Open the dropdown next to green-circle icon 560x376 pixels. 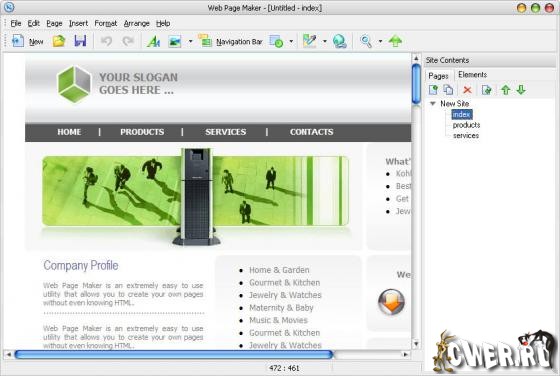click(x=291, y=41)
